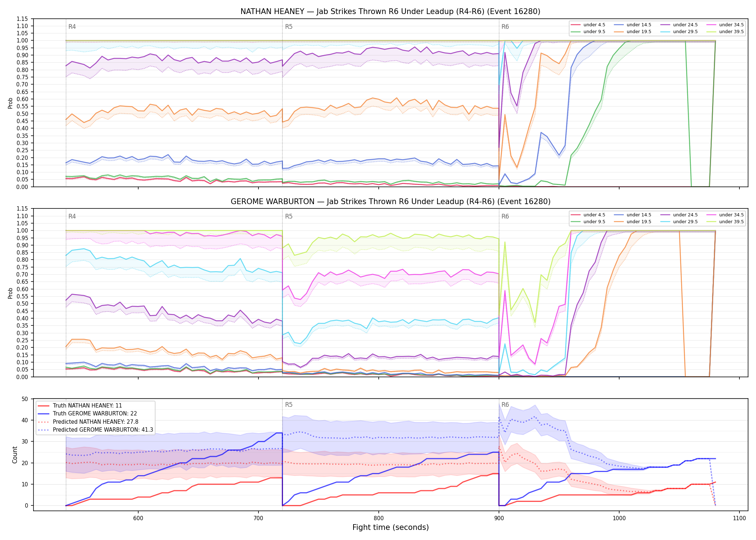This screenshot has width=756, height=540.
Task: Click the Nathan Heaney jab strikes chart title
Action: (390, 12)
